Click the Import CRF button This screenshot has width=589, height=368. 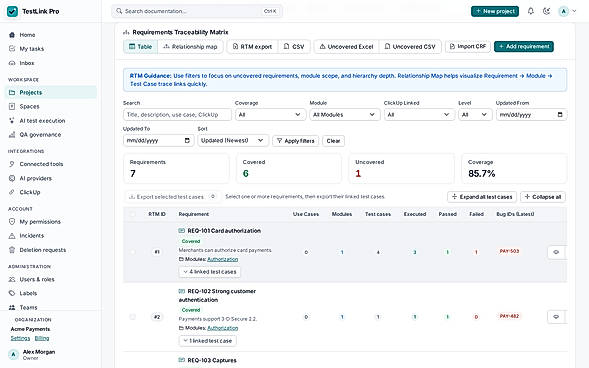coord(468,47)
